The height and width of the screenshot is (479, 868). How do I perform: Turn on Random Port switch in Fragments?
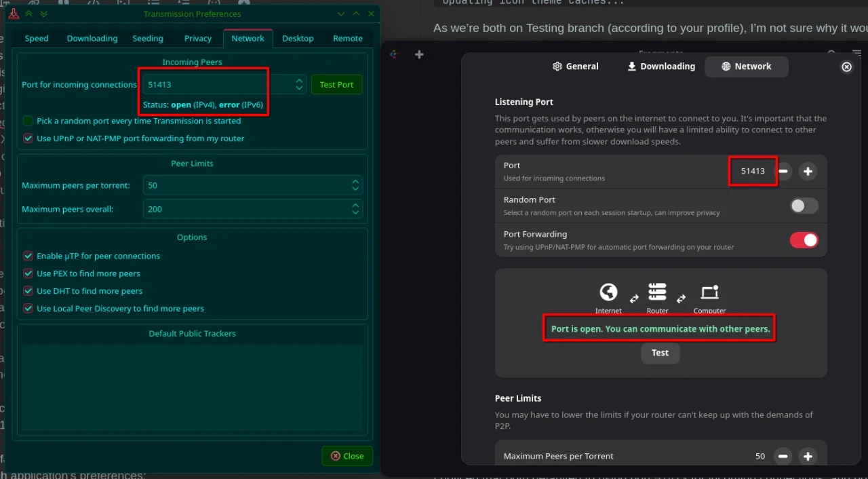804,206
